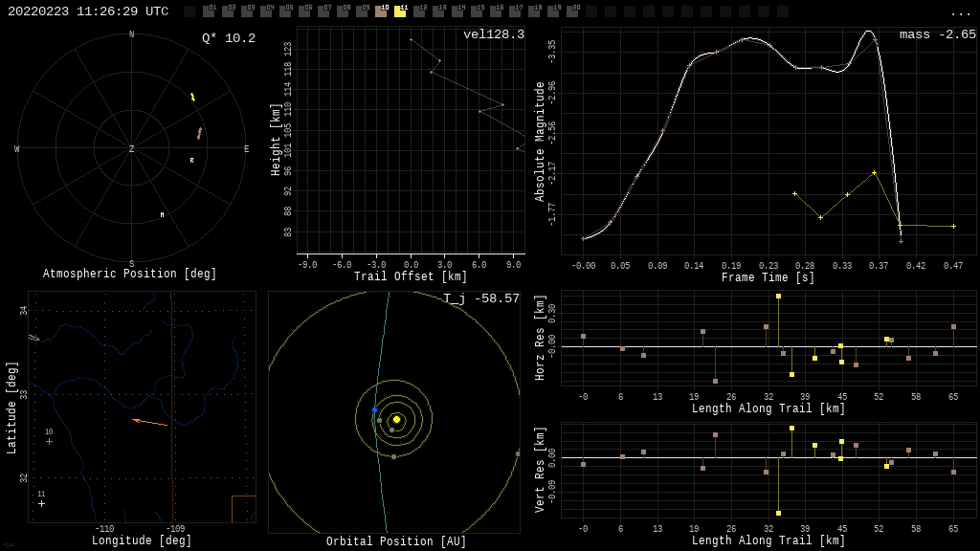The height and width of the screenshot is (551, 980).
Task: Select the station 20 box in top bar
Action: coord(572,11)
